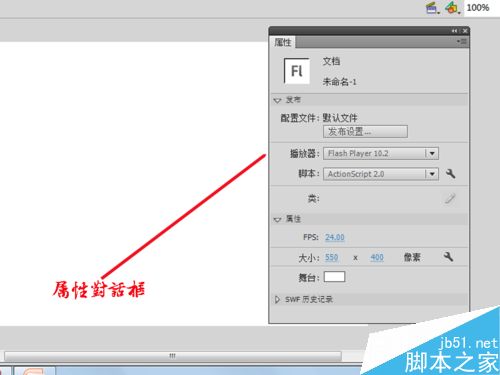Collapse the properties panel to icons

coord(455,31)
